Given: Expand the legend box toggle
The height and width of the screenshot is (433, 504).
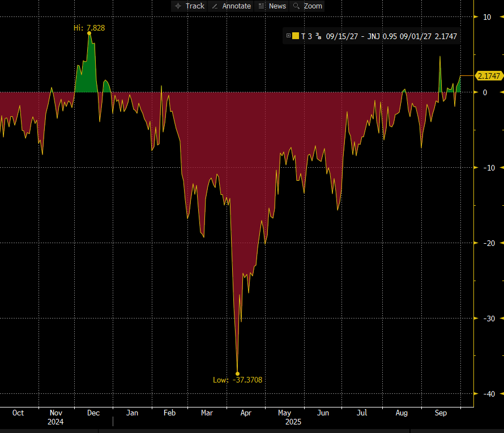Looking at the screenshot, I should click(x=288, y=36).
